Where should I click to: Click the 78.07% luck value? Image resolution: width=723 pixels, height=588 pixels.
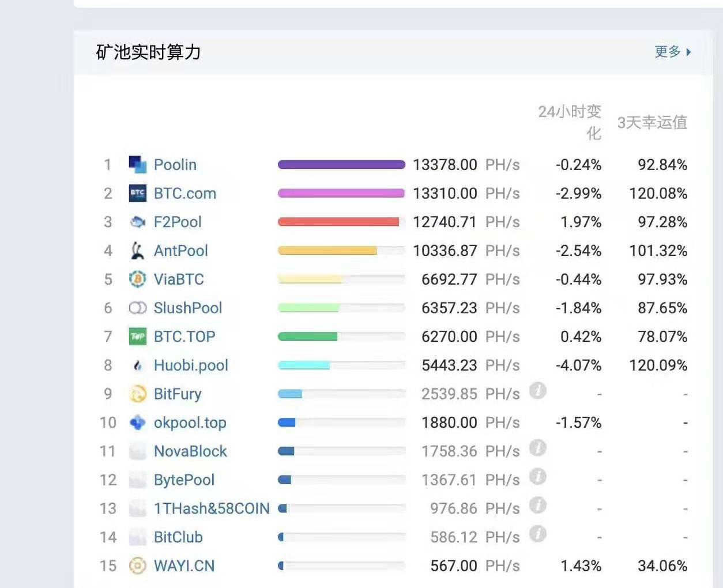coord(662,337)
